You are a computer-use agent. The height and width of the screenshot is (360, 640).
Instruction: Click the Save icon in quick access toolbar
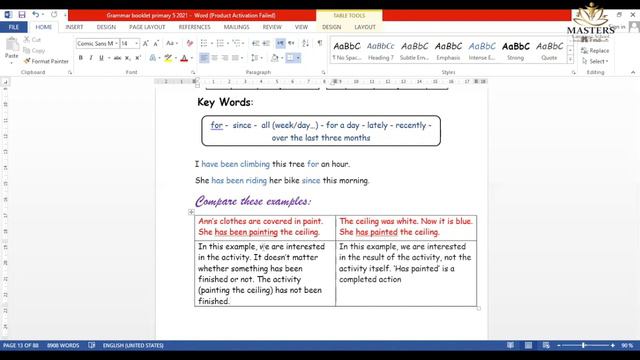22,15
